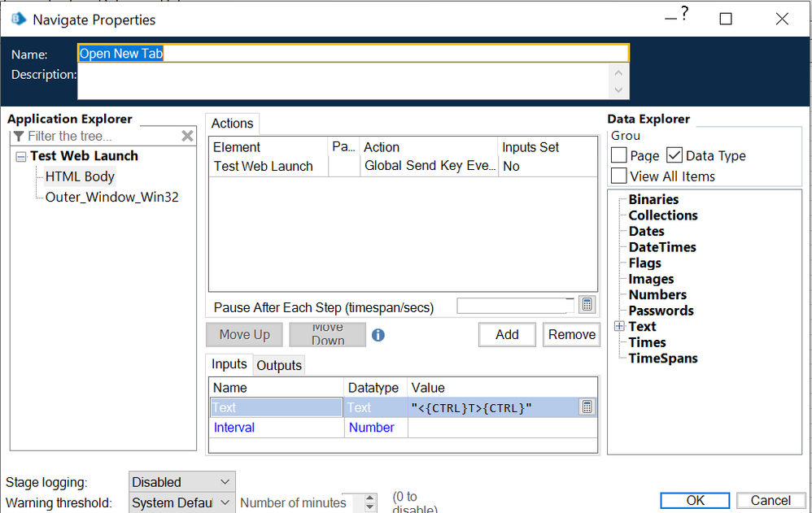Select Test Web Launch root node
The width and height of the screenshot is (812, 513).
[x=84, y=156]
